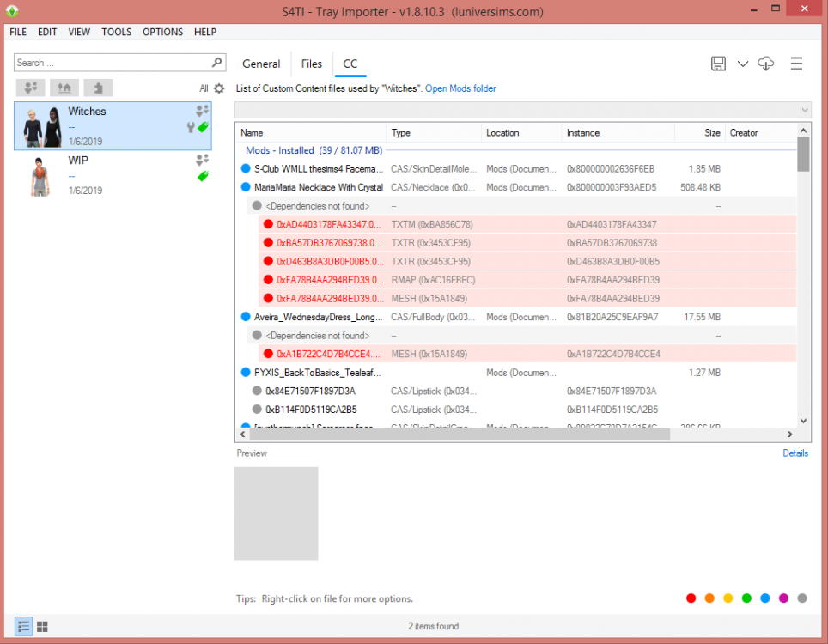Open the CC filter combo box

[x=523, y=110]
